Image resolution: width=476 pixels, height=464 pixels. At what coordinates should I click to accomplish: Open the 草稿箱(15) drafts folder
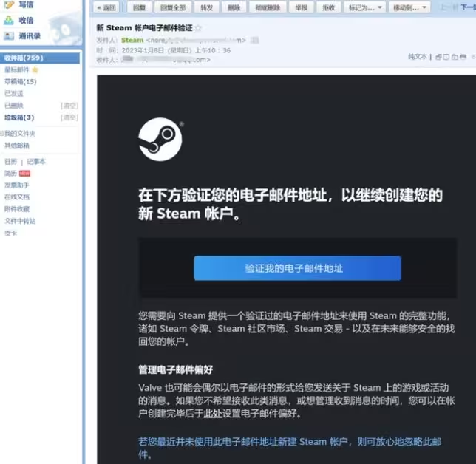(21, 81)
